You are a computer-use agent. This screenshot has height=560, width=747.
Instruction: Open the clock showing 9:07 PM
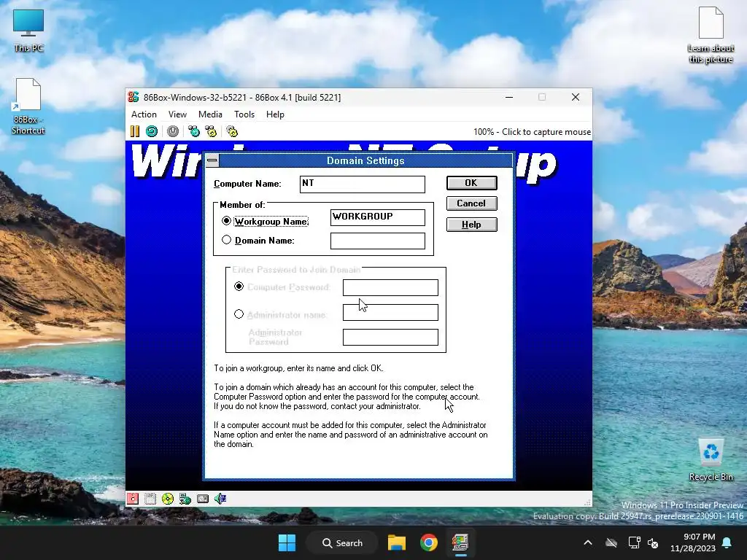click(693, 542)
